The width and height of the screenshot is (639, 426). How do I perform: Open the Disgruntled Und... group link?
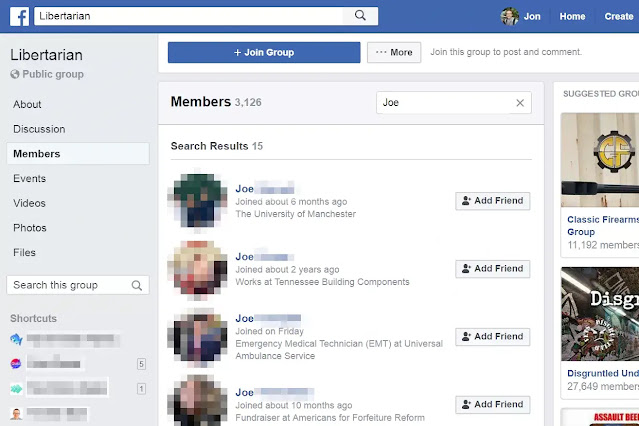coord(603,373)
